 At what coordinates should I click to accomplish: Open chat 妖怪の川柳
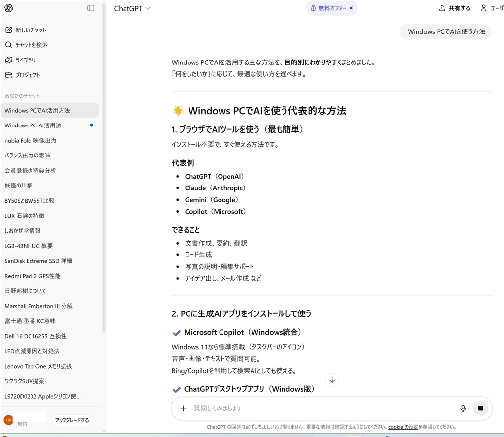[50, 186]
